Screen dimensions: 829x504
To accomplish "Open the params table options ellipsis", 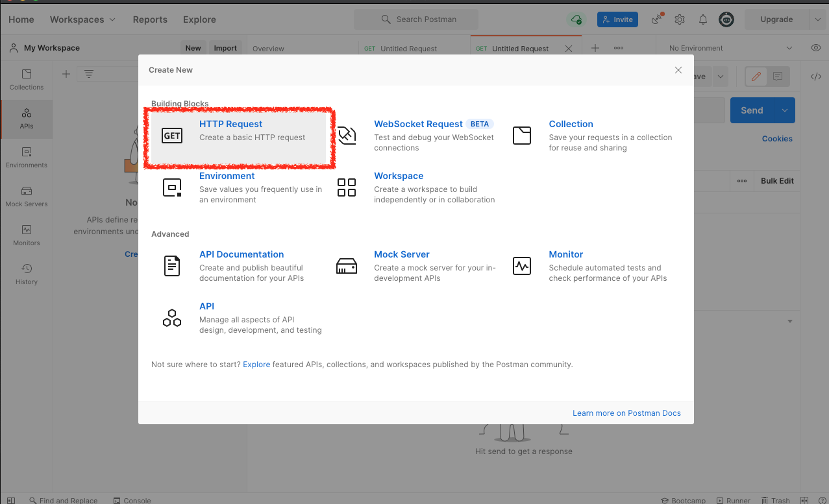I will coord(742,181).
